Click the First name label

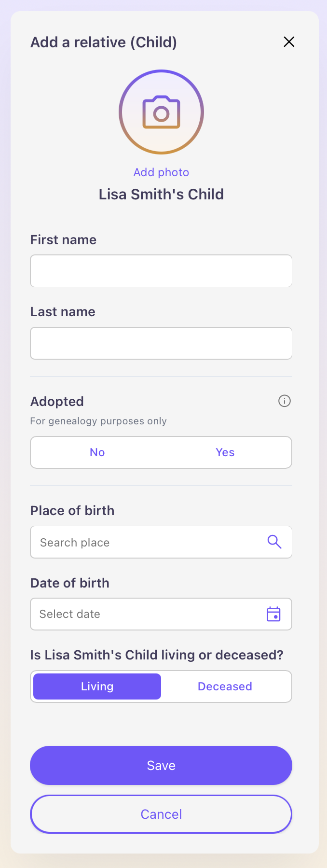(x=63, y=240)
